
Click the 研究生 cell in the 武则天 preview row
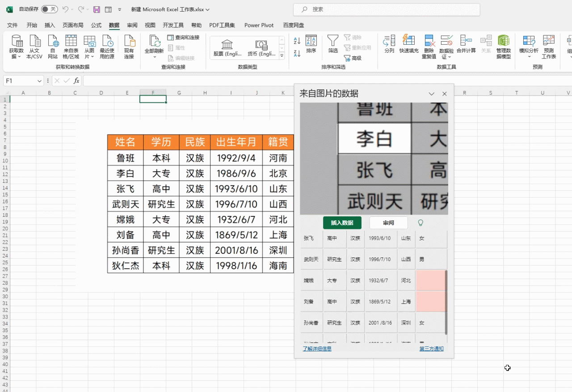click(335, 259)
